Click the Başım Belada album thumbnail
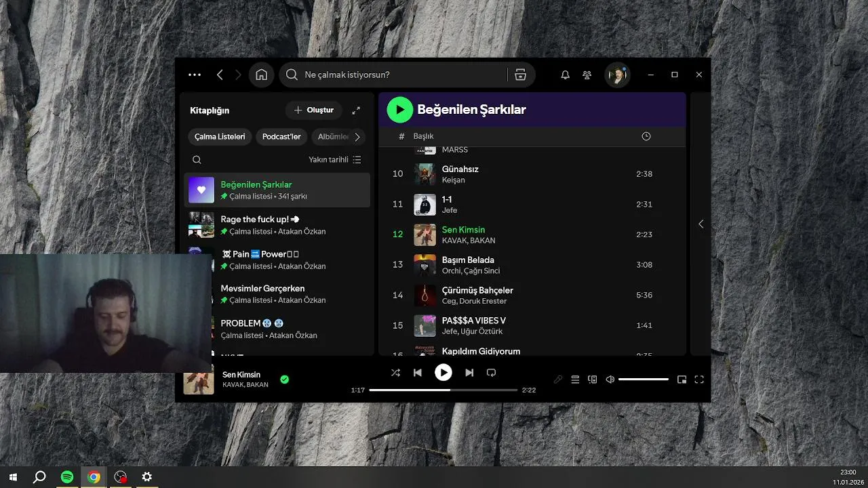The height and width of the screenshot is (488, 868). click(x=425, y=265)
